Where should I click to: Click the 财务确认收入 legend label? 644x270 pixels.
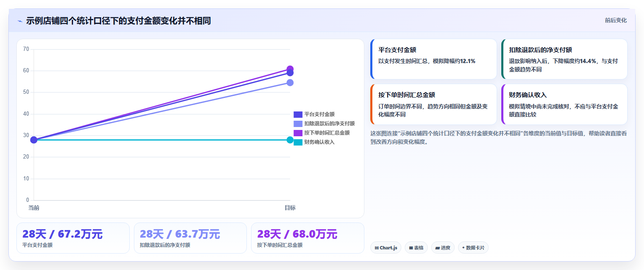[319, 142]
